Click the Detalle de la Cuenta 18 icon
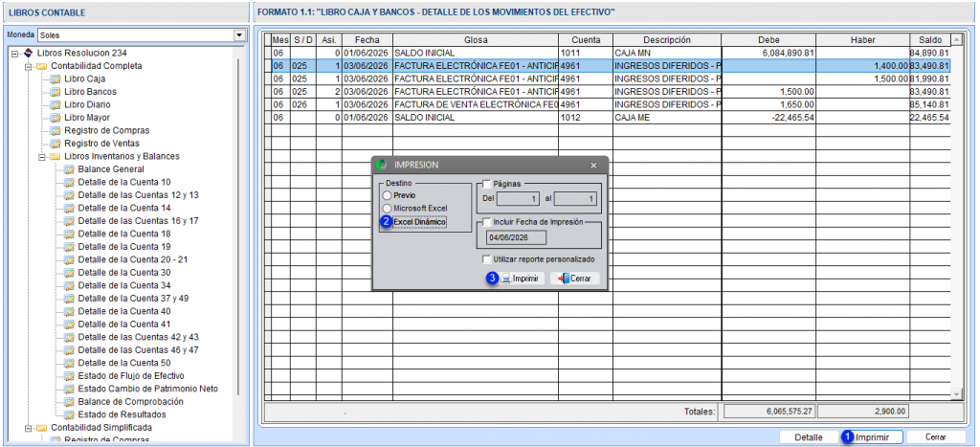Screen dimensions: 980x447 (x=69, y=234)
